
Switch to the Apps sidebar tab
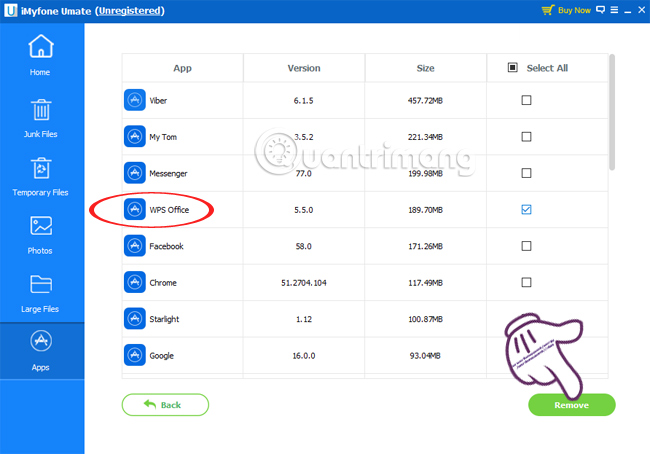(41, 352)
